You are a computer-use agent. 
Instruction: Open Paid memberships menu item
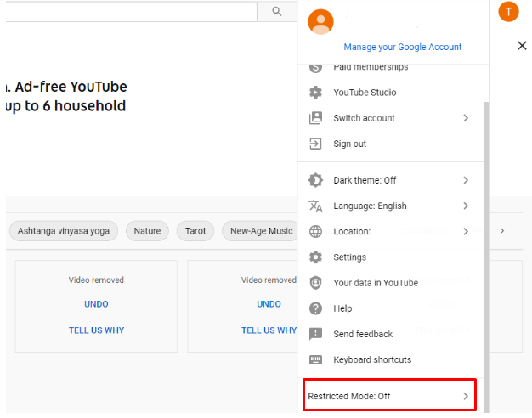coord(391,67)
